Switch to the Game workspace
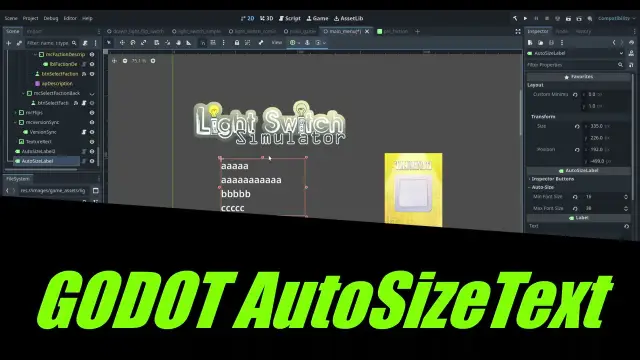 pyautogui.click(x=317, y=18)
